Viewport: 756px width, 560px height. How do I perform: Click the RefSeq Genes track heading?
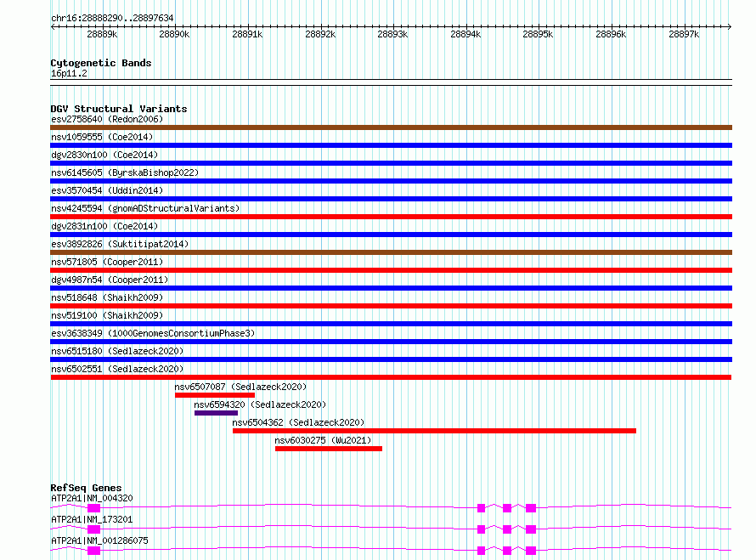(86, 488)
